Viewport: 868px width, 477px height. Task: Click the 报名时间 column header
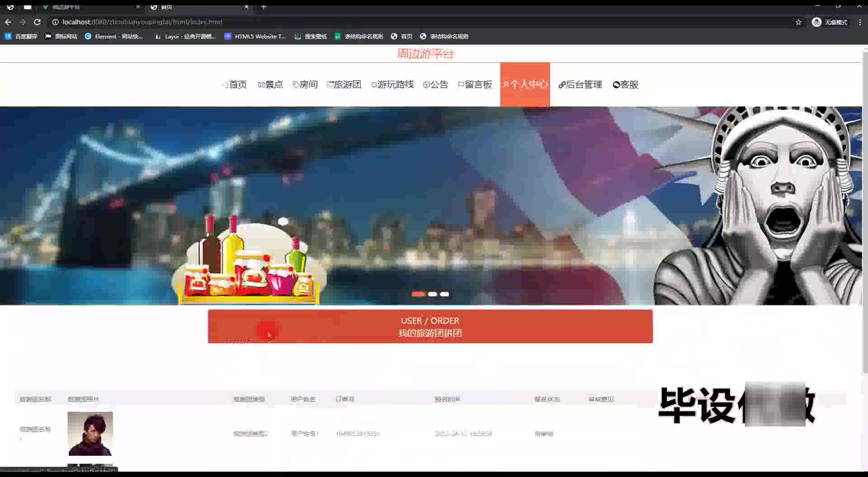point(447,399)
